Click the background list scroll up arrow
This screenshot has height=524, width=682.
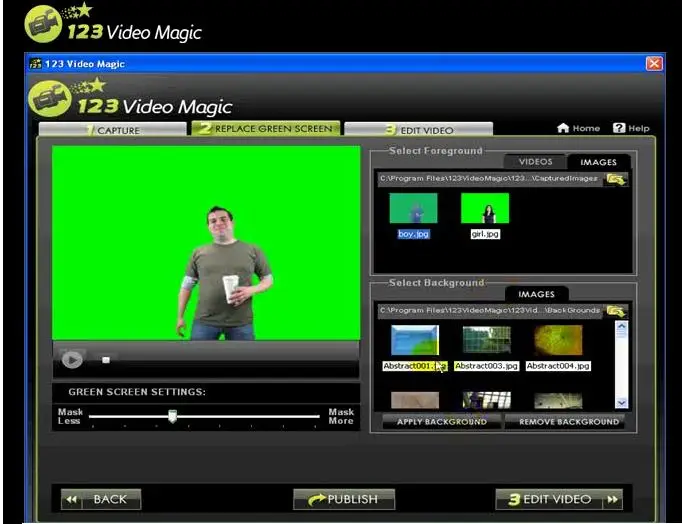click(622, 326)
